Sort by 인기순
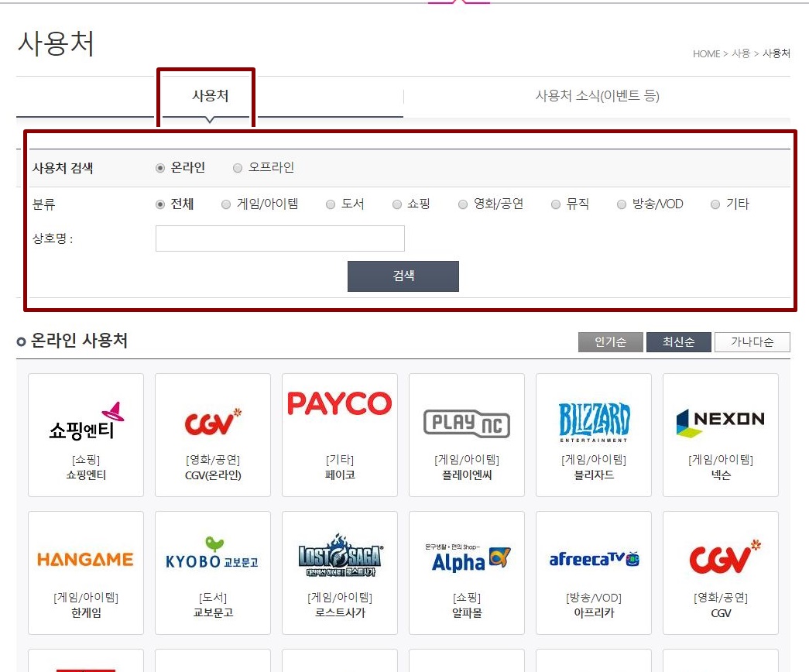Viewport: 809px width, 672px height. (610, 341)
